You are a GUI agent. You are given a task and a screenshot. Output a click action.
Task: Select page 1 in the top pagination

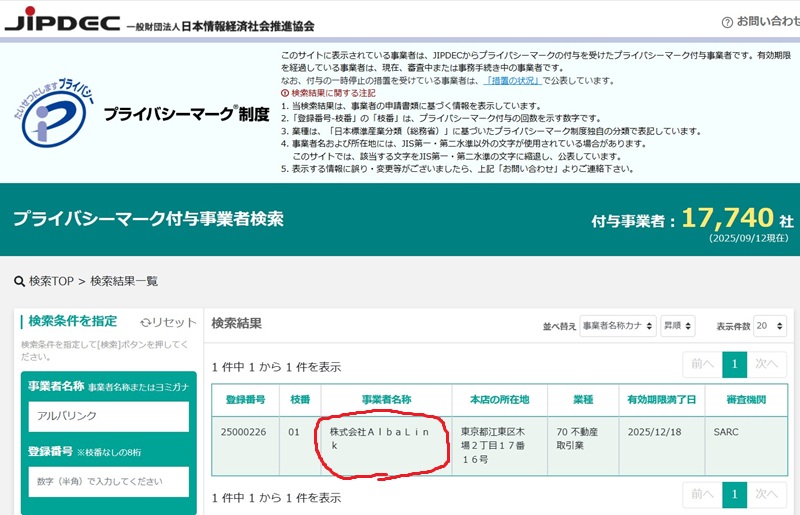[735, 366]
